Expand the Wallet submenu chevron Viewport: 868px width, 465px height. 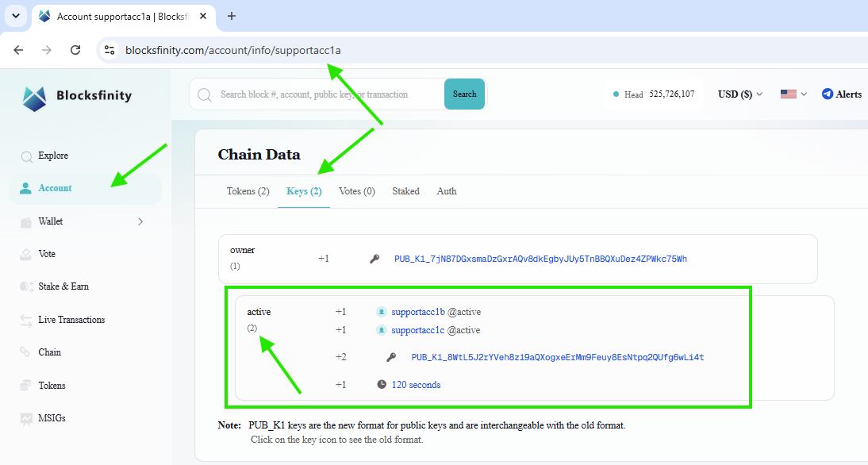140,221
